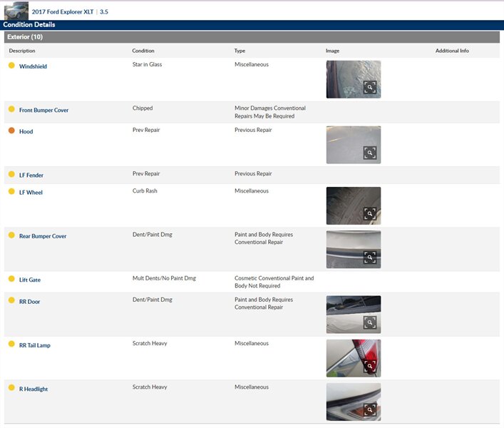504x428 pixels.
Task: Enlarge the Hood repair photo via magnifier
Action: click(x=369, y=153)
